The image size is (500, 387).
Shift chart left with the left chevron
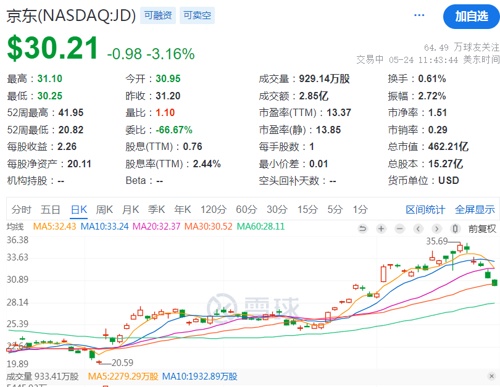point(418,229)
